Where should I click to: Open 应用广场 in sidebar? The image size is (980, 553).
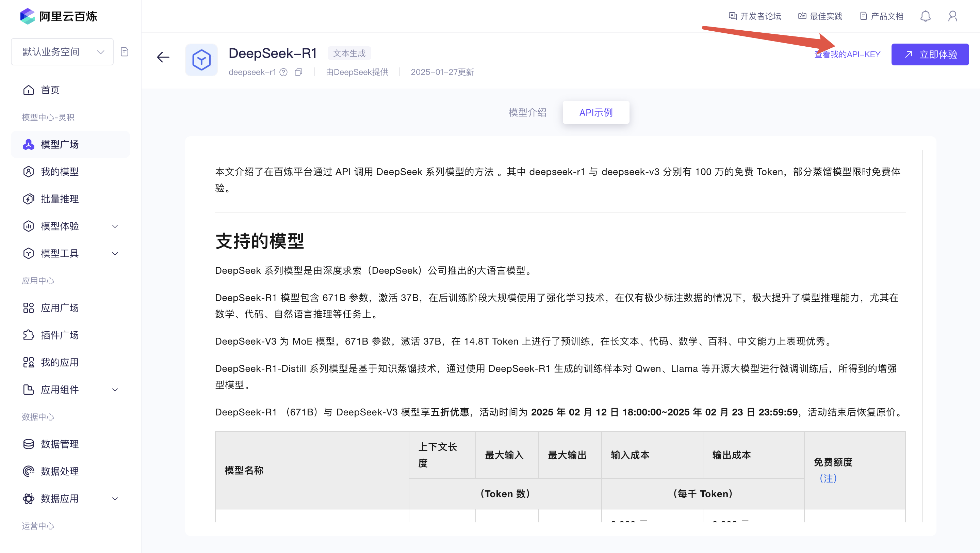(60, 307)
